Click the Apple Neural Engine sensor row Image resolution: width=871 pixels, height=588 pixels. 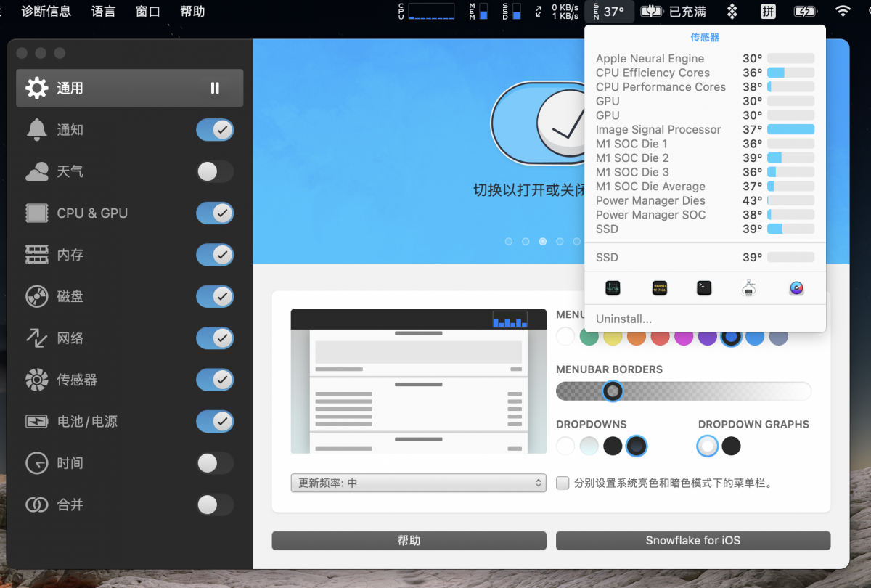pos(705,59)
